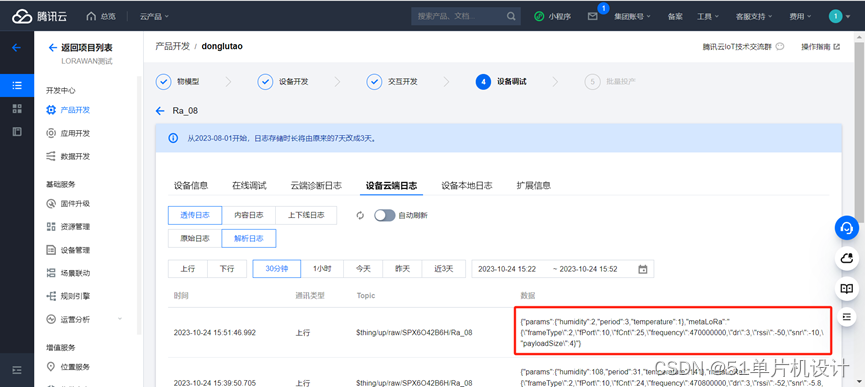Go to the 物模型 step

click(x=178, y=82)
